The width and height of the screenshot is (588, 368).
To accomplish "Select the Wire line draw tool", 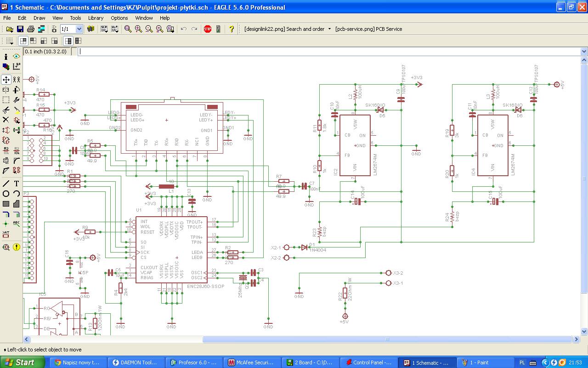I will [6, 184].
